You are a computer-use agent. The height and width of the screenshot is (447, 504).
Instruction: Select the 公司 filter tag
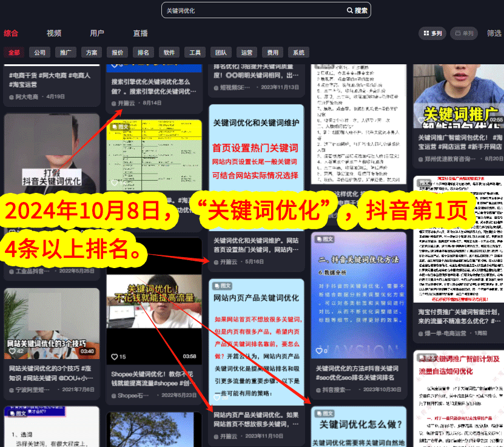[40, 52]
